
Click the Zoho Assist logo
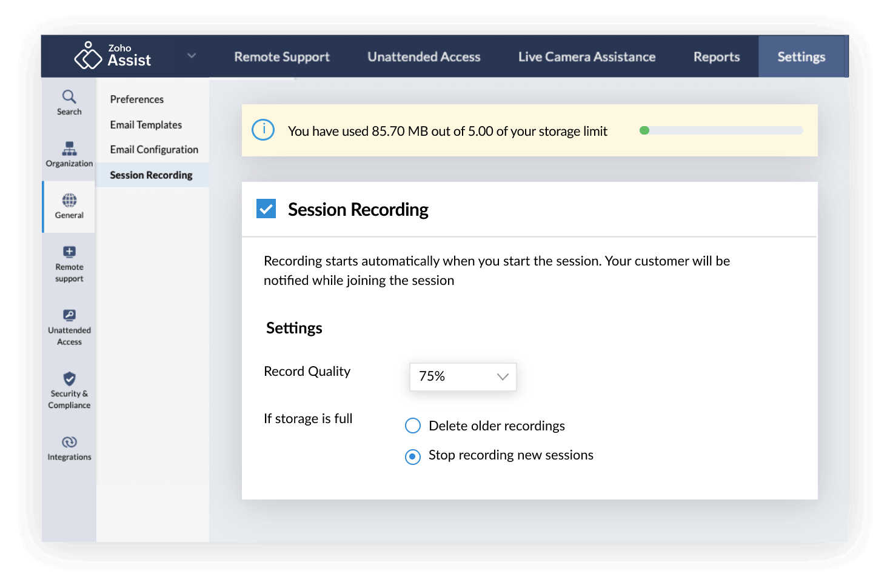[113, 56]
